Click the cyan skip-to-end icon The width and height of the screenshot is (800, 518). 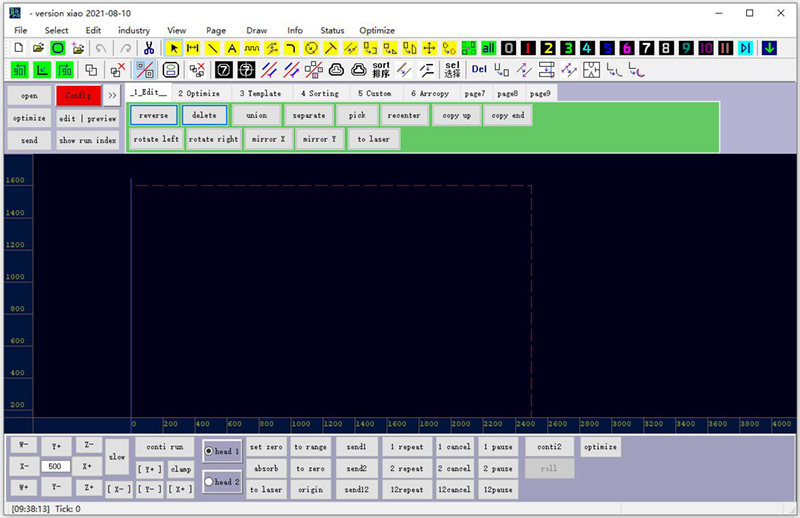click(x=745, y=48)
